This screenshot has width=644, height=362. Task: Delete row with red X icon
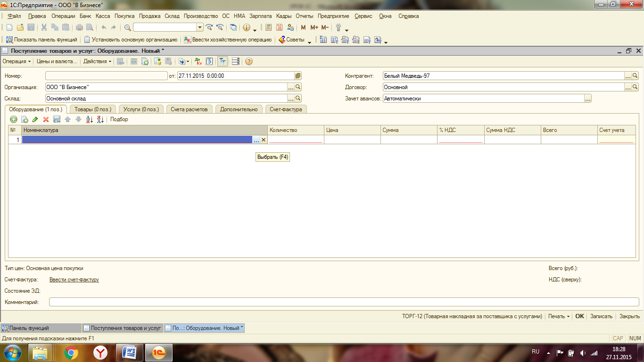[x=46, y=120]
